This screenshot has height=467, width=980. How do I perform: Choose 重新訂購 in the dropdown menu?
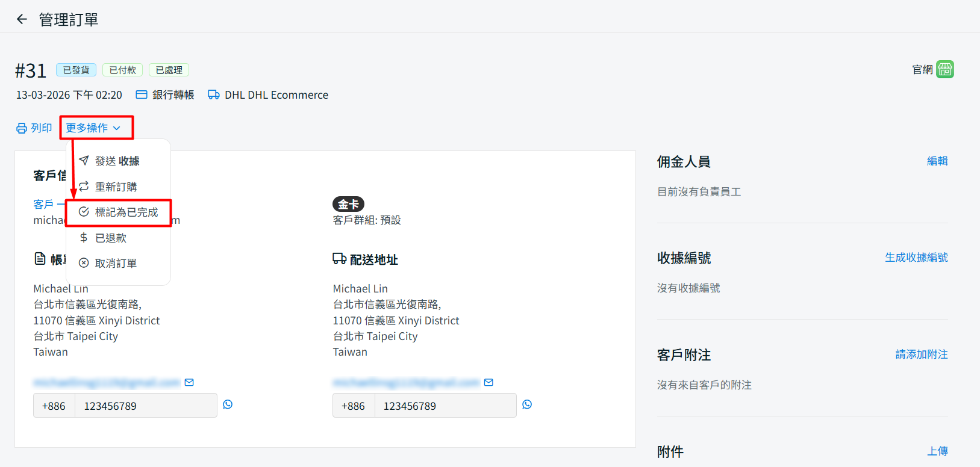pos(116,187)
